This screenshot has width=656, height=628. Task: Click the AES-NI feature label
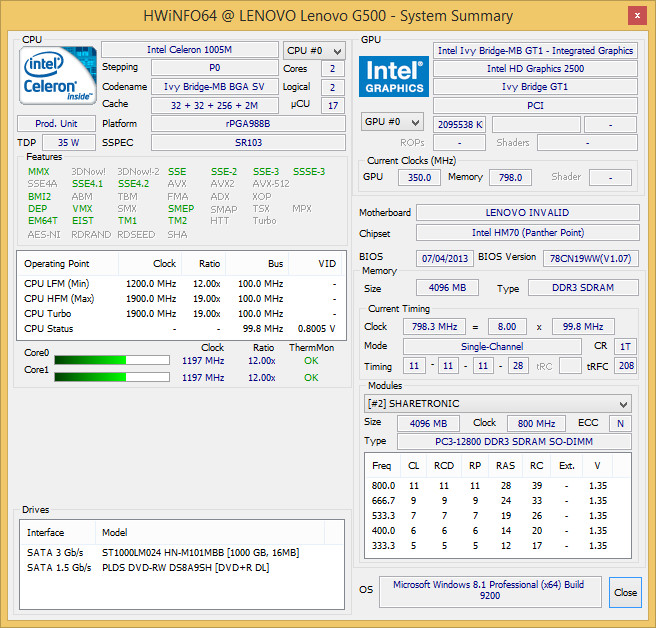(44, 234)
